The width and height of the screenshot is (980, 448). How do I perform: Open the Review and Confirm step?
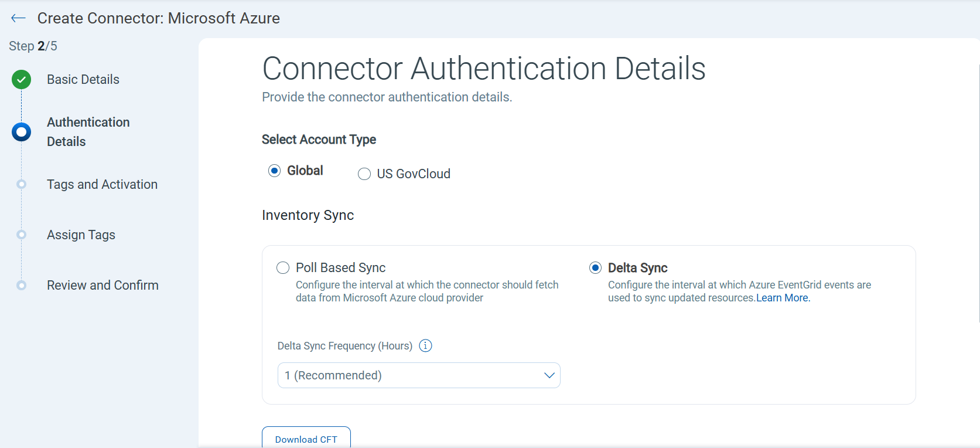103,285
